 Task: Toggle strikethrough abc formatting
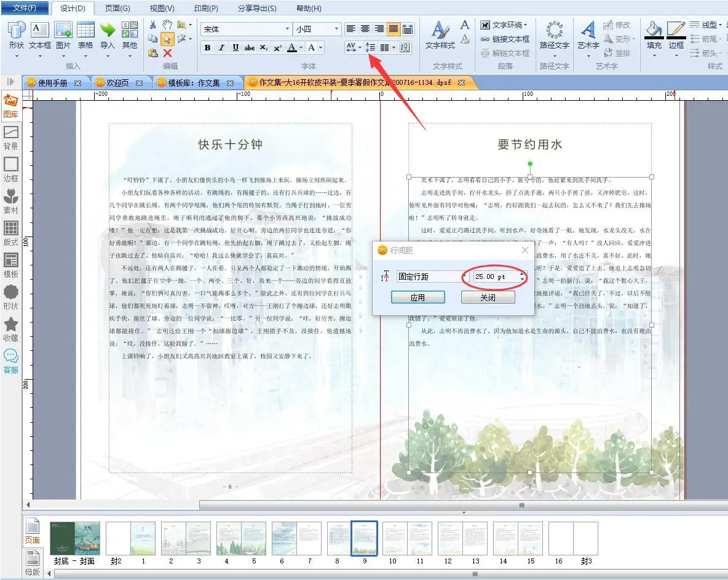[249, 47]
